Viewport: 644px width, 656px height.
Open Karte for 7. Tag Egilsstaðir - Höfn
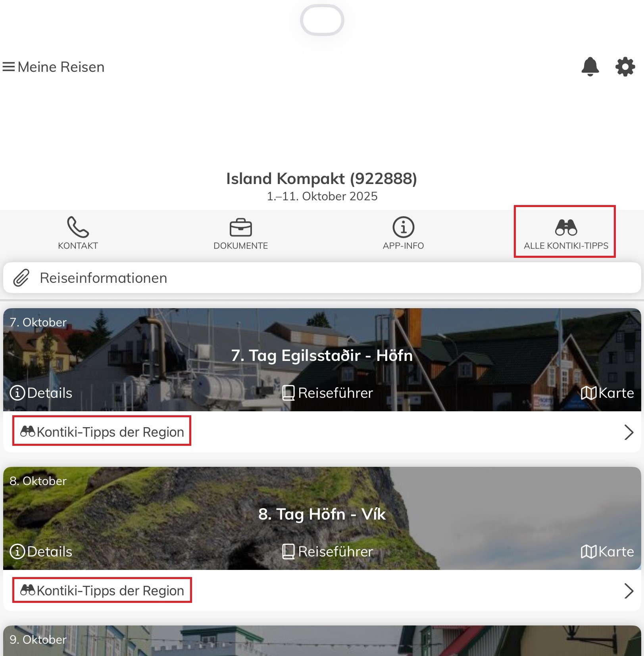click(607, 393)
